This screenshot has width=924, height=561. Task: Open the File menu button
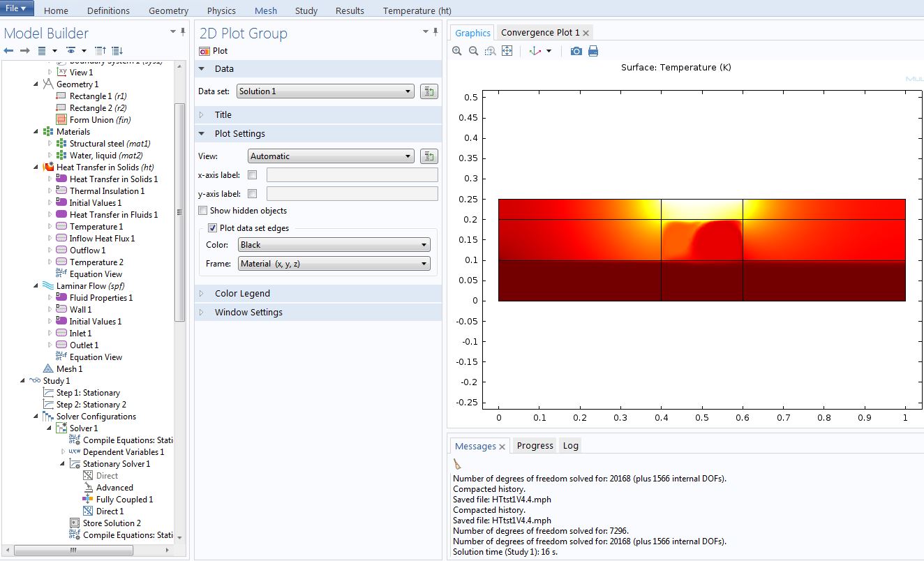tap(16, 8)
